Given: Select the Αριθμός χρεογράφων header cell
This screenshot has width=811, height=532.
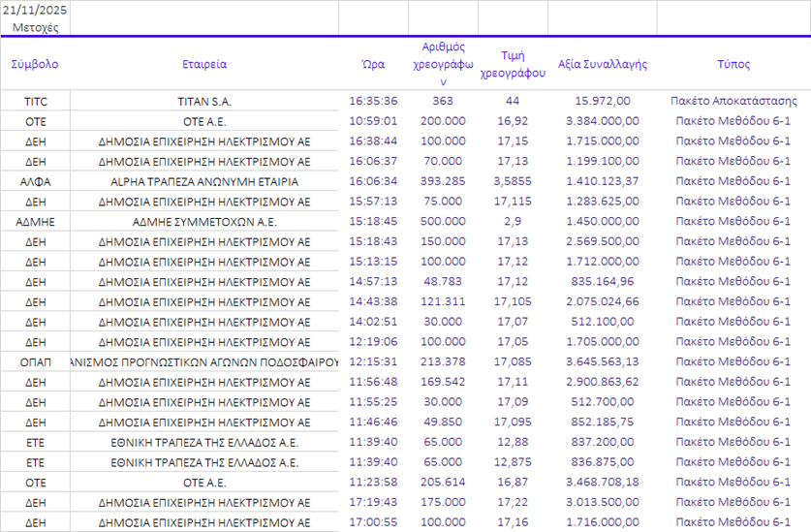Looking at the screenshot, I should (x=443, y=65).
